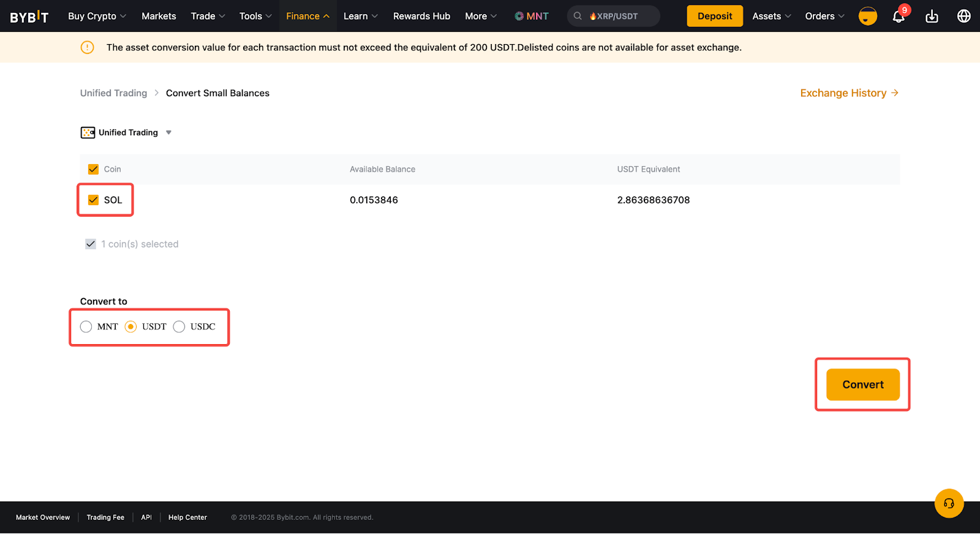Open the Markets menu item
Screen dimensions: 980x534
click(x=159, y=17)
